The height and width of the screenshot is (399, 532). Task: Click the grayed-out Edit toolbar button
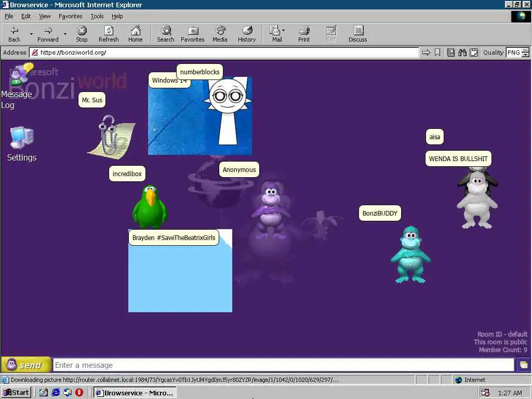[x=331, y=34]
